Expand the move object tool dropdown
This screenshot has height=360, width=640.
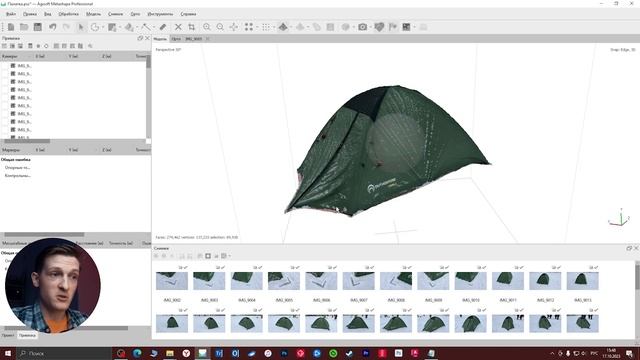[137, 27]
